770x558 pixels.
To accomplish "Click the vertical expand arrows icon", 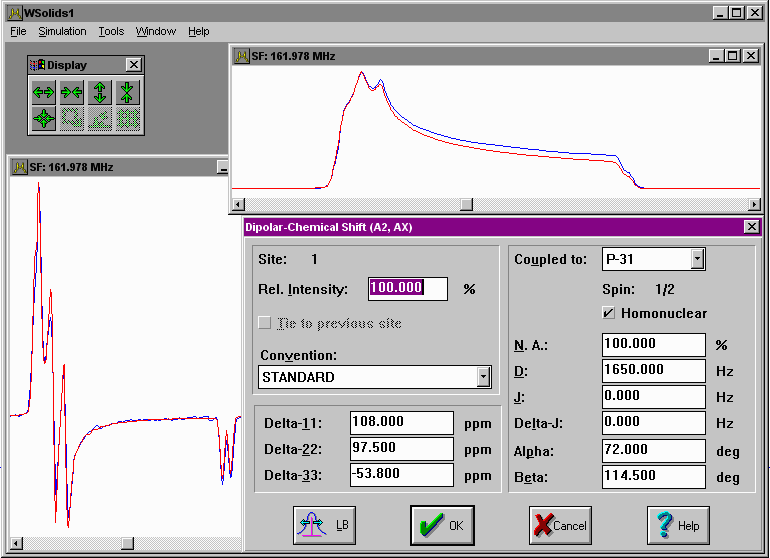I will (99, 93).
